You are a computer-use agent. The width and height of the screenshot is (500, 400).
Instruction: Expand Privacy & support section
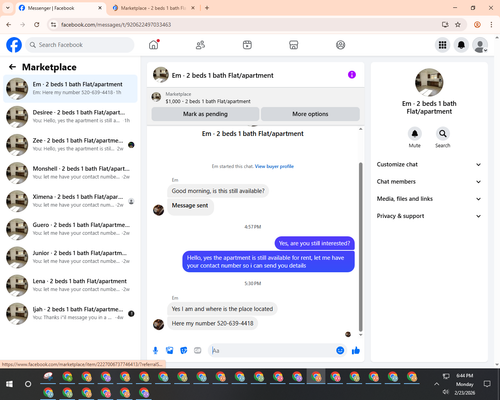coord(429,216)
